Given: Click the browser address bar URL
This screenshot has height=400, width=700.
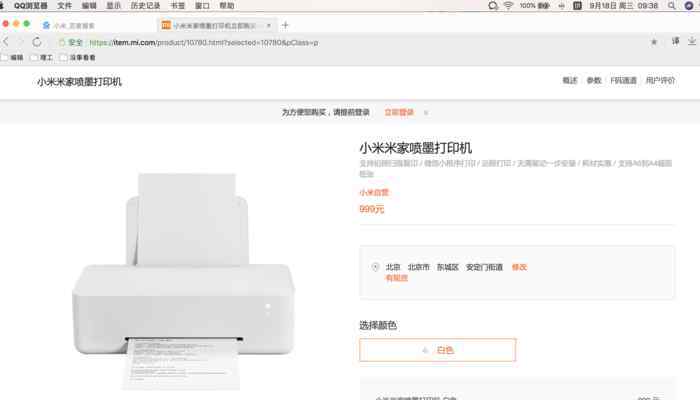Looking at the screenshot, I should pos(204,42).
